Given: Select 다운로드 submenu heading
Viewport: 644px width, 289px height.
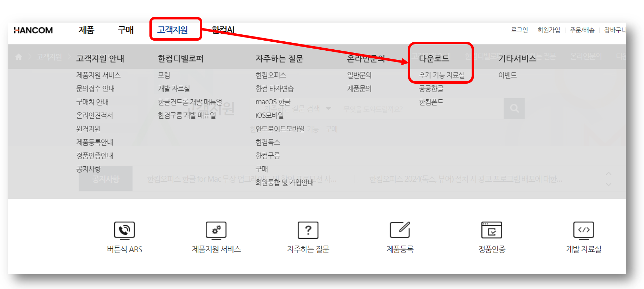Looking at the screenshot, I should coord(434,59).
